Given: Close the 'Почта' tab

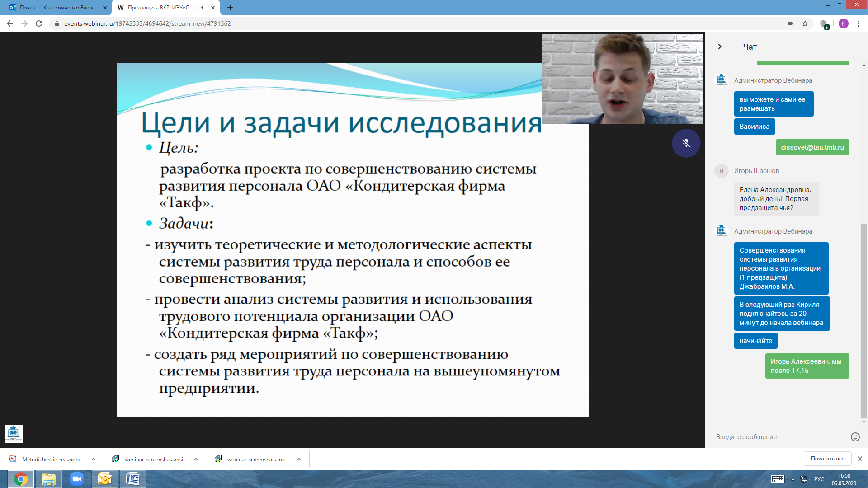Looking at the screenshot, I should pos(104,8).
